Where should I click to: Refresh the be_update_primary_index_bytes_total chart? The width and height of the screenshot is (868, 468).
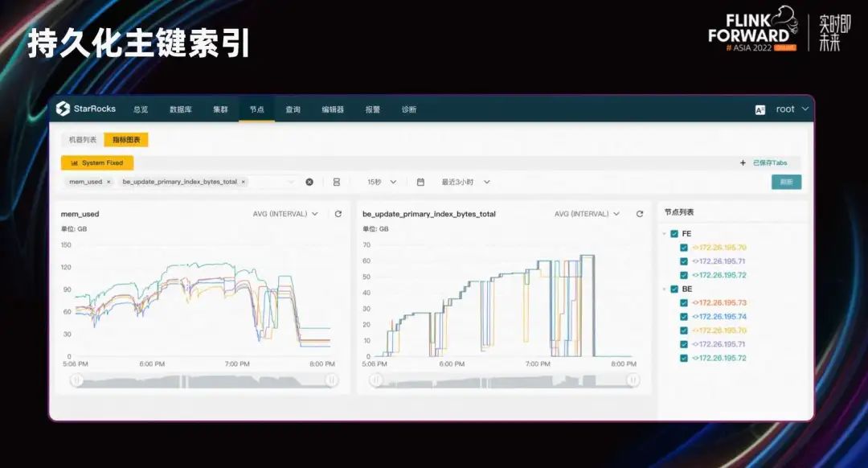640,214
